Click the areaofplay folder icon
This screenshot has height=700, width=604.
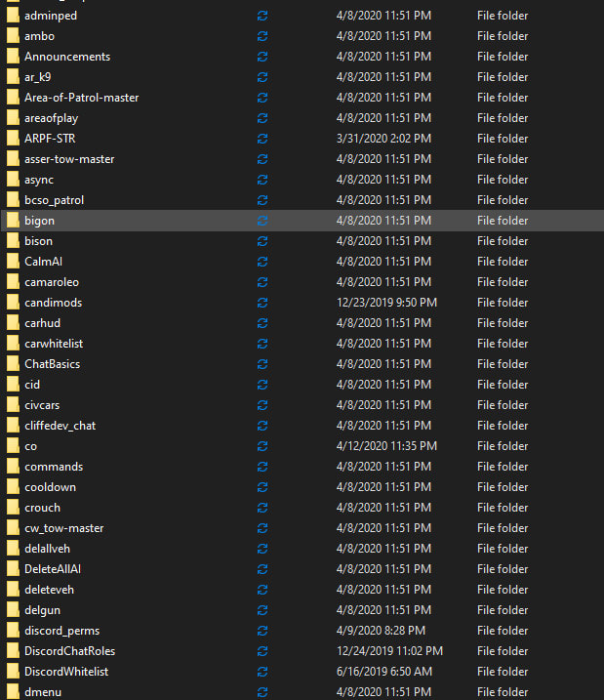tap(13, 118)
